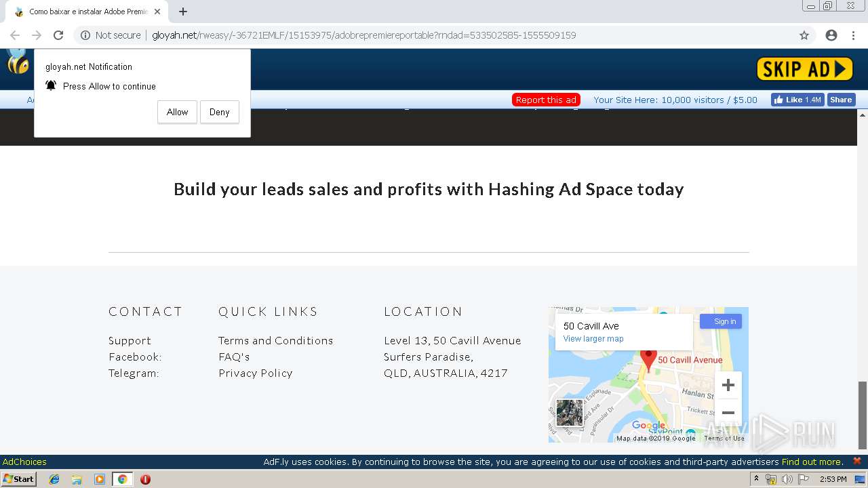
Task: Open the FAQ's link
Action: click(x=234, y=357)
